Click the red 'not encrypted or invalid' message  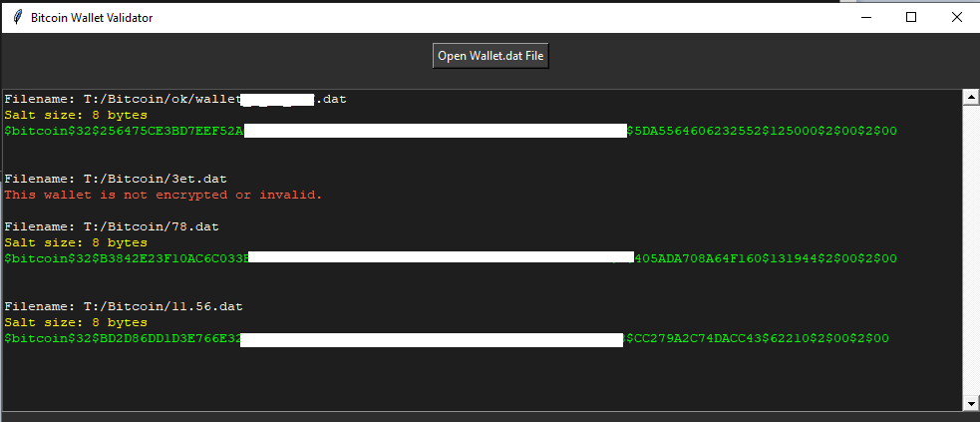pos(163,195)
